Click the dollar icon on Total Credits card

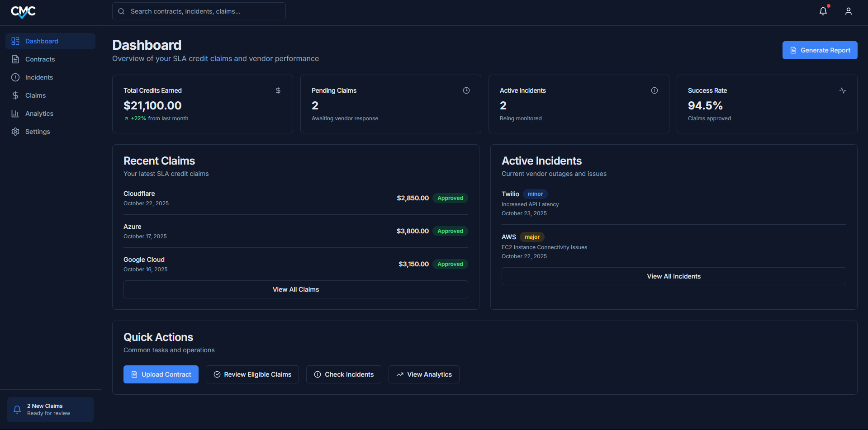click(x=278, y=90)
